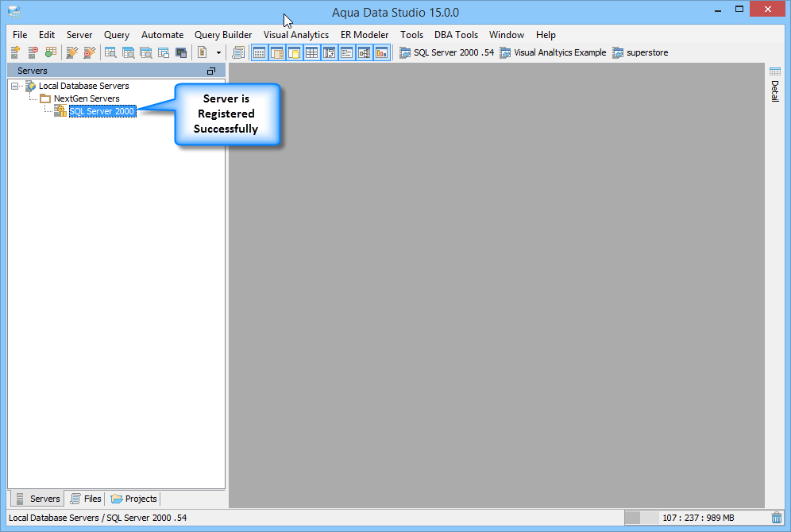Toggle the yellow database cylinder window icon
Image resolution: width=791 pixels, height=532 pixels.
coord(295,52)
